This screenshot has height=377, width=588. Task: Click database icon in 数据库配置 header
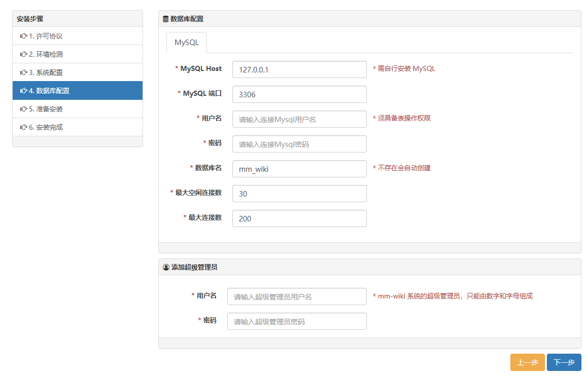coord(165,19)
